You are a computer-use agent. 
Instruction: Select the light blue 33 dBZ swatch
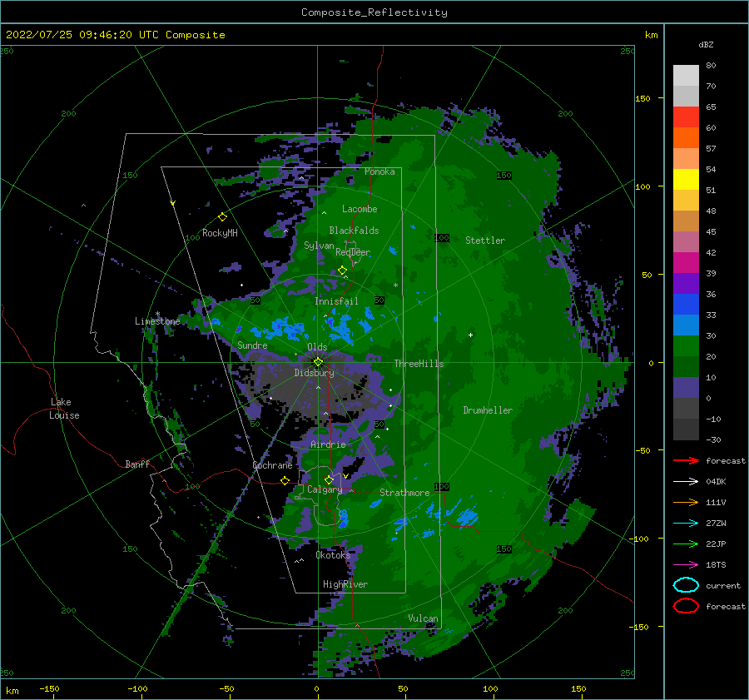pyautogui.click(x=686, y=325)
